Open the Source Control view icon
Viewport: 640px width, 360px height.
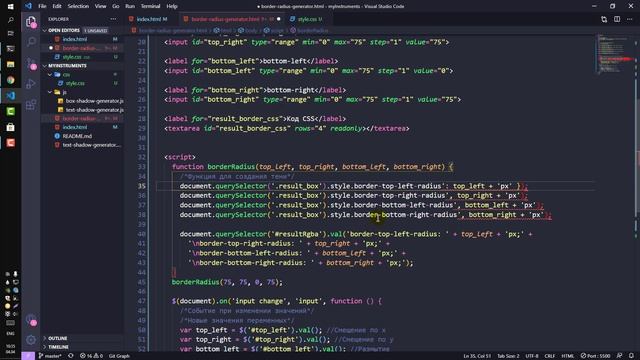31,63
